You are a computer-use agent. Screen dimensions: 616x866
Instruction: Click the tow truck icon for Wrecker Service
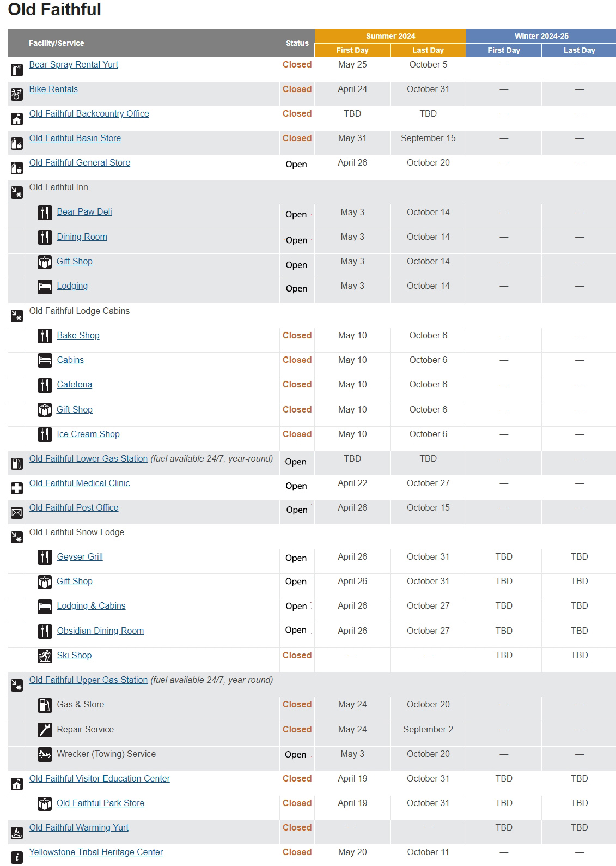pos(45,754)
